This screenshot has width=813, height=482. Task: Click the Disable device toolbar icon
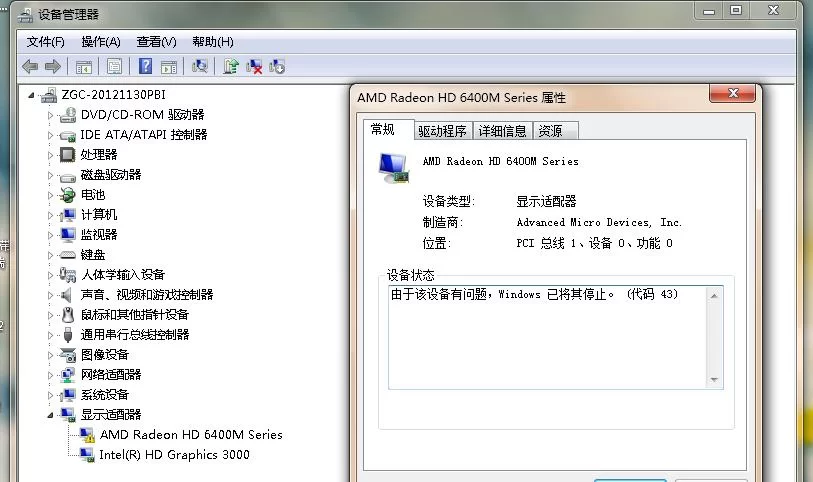tap(277, 66)
